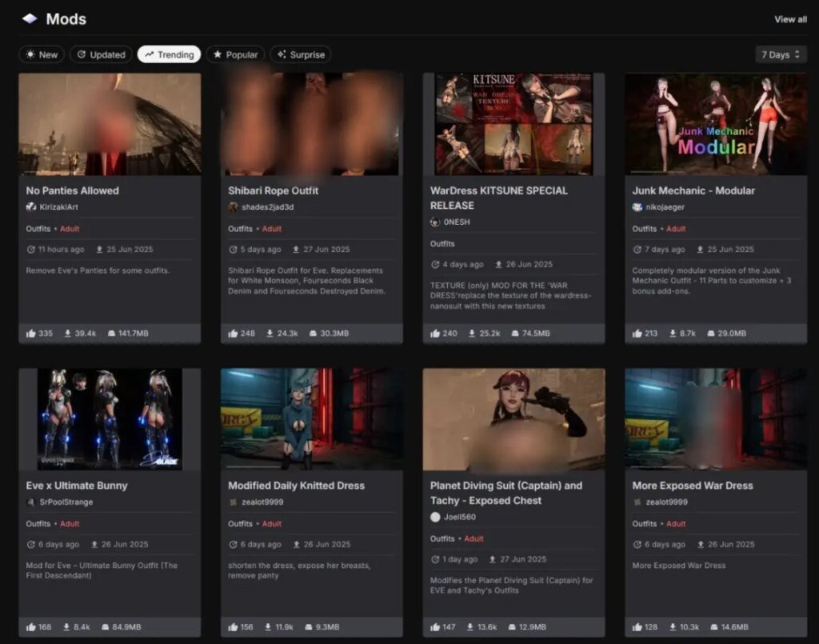Image resolution: width=819 pixels, height=644 pixels.
Task: Select the Trending filter tab
Action: pyautogui.click(x=169, y=54)
